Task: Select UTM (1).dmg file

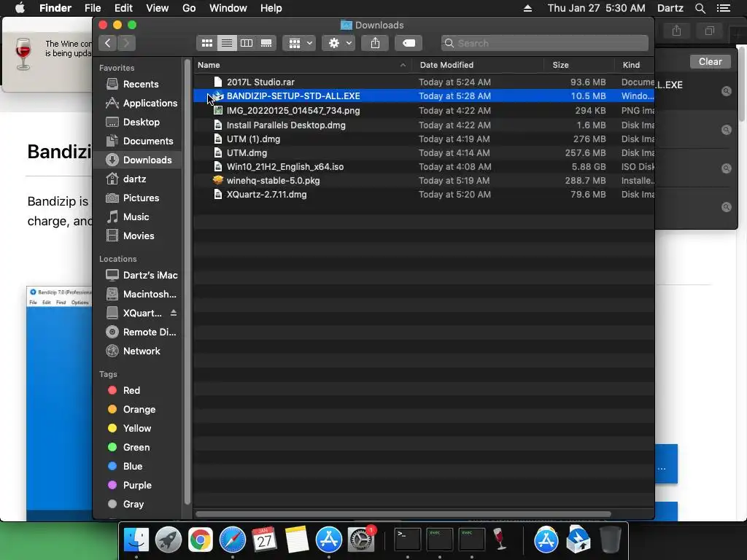Action: coord(424,139)
